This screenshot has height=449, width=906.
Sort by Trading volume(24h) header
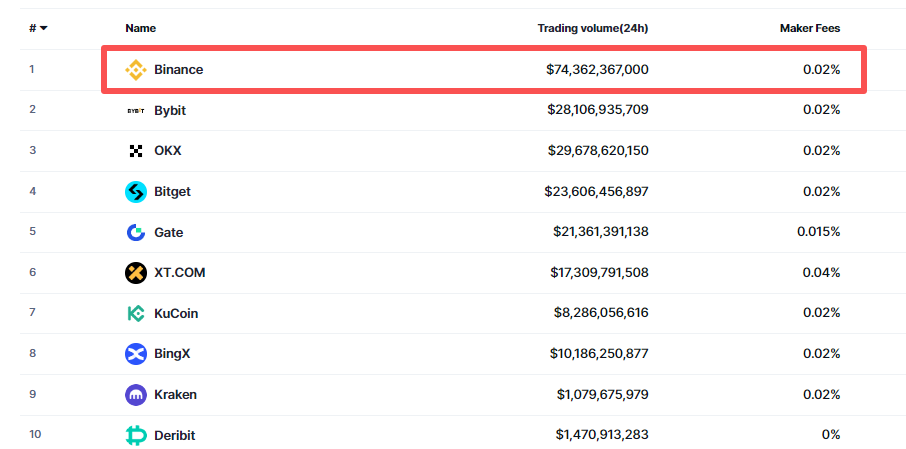pos(593,28)
